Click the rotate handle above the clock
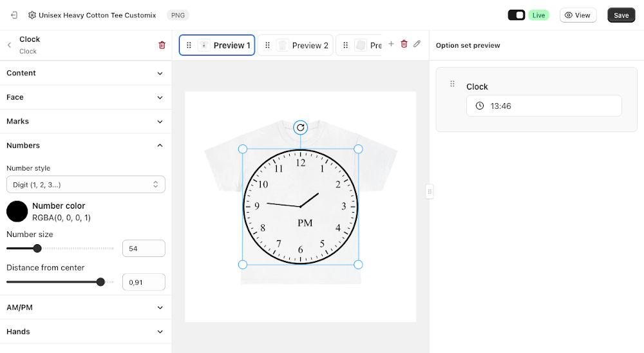 point(301,128)
